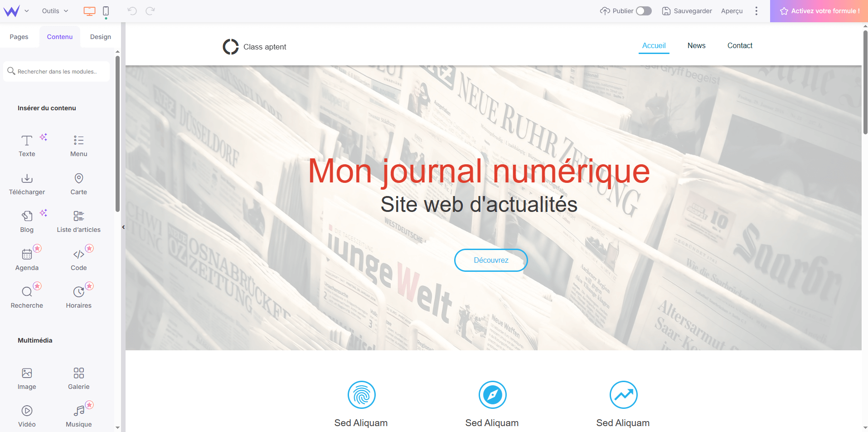Focus the Rechercher dans les modules field
The image size is (868, 432).
[56, 71]
